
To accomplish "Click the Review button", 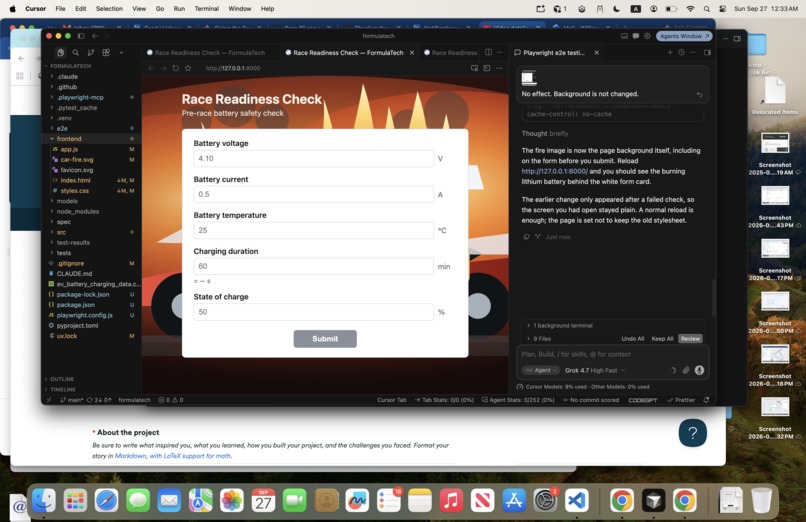I will point(690,339).
